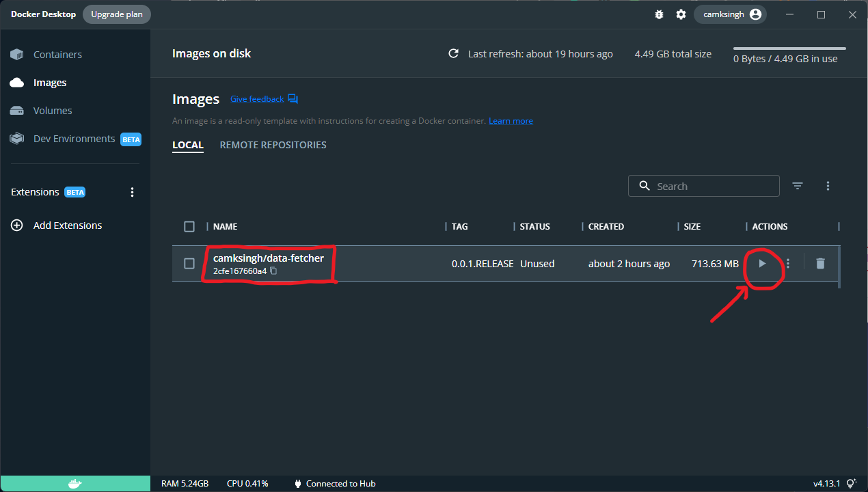Screen dimensions: 868x492
Task: Click Add Extensions plus icon
Action: 17,225
